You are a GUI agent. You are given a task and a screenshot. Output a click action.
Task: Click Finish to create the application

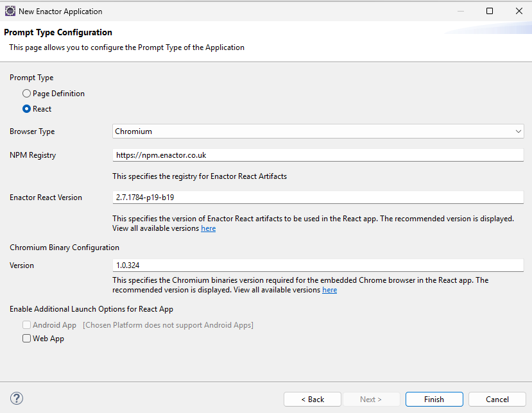pos(434,399)
